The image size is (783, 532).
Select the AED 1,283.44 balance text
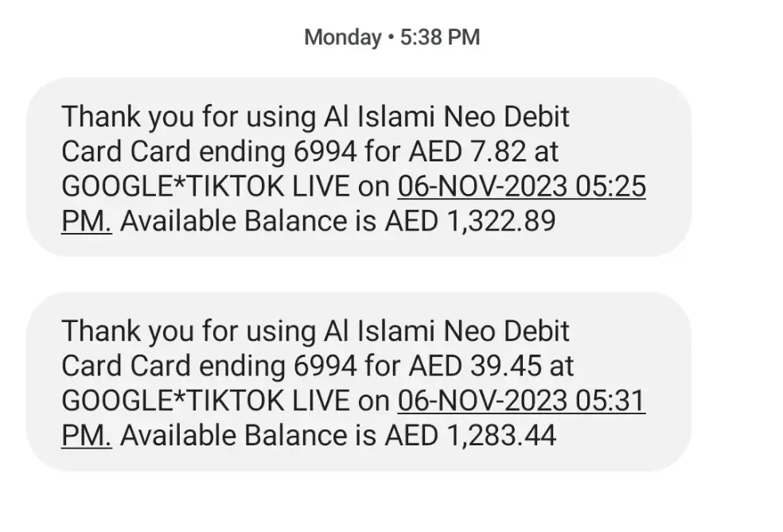[469, 436]
